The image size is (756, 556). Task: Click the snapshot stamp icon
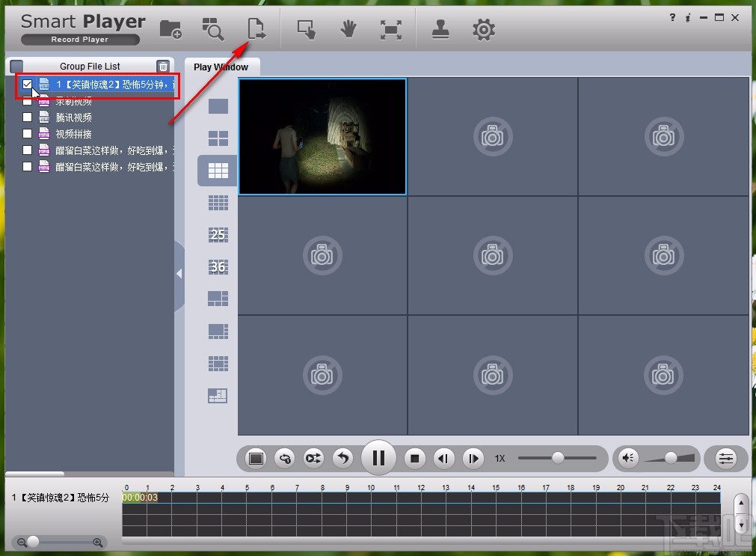pos(440,28)
